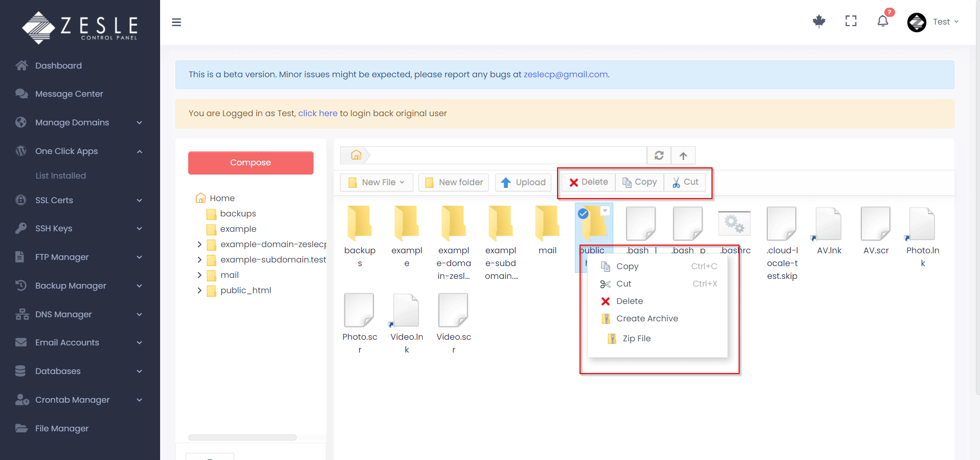Viewport: 980px width, 460px height.
Task: Expand SSL Certs menu
Action: tap(79, 200)
